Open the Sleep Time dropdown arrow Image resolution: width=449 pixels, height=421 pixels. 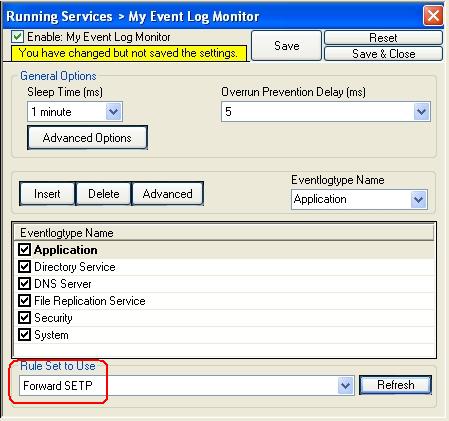coord(114,112)
